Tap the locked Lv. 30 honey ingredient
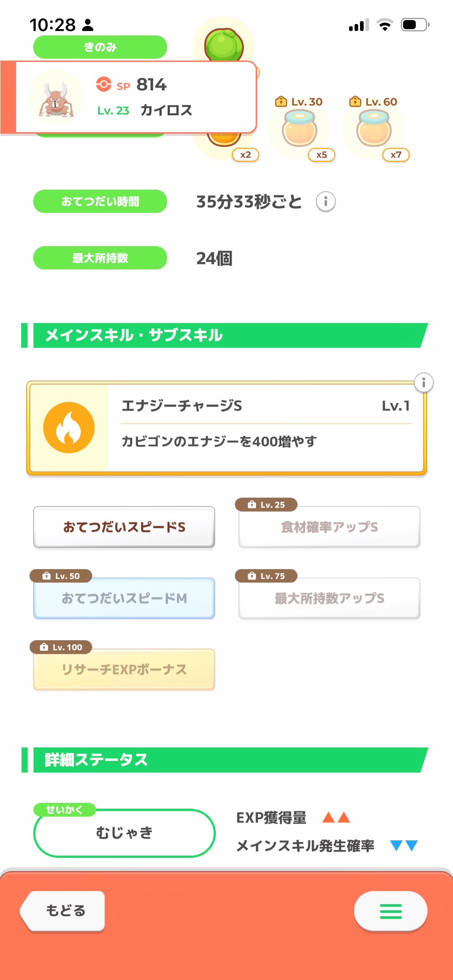This screenshot has width=453, height=980. pos(299,130)
